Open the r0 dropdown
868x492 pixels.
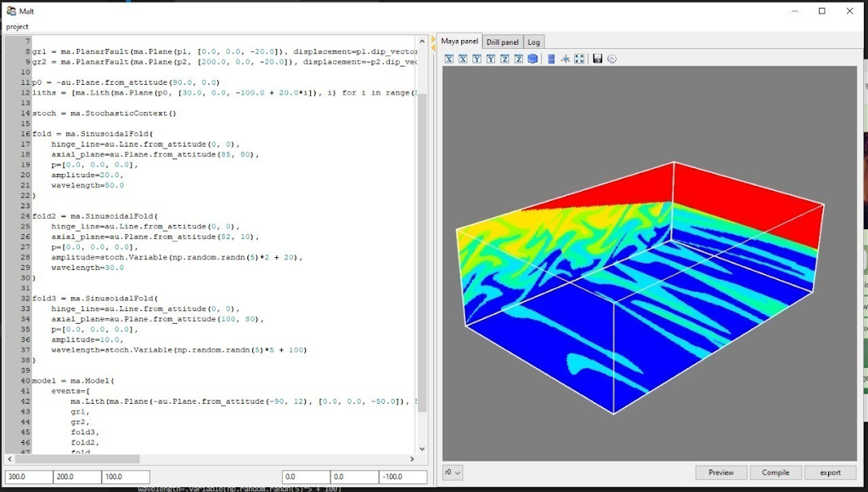[452, 473]
